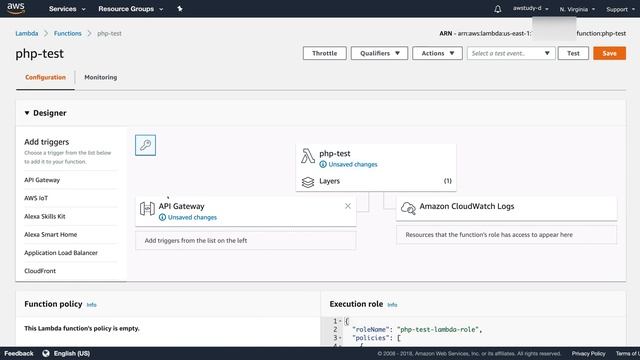This screenshot has width=640, height=360.
Task: Click the globe language icon in footer
Action: [46, 353]
